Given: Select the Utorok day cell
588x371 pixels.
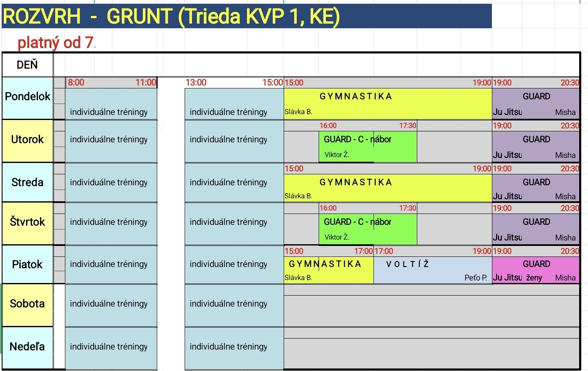Looking at the screenshot, I should (x=27, y=140).
